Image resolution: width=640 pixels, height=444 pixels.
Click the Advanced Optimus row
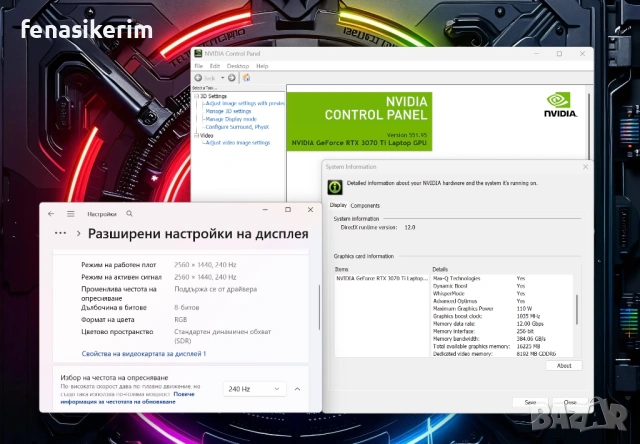coord(502,301)
